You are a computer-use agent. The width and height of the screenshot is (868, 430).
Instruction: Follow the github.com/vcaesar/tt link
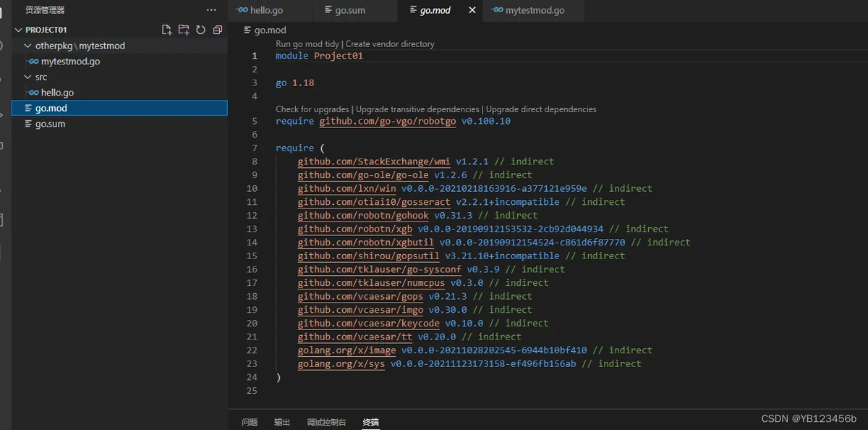point(355,337)
